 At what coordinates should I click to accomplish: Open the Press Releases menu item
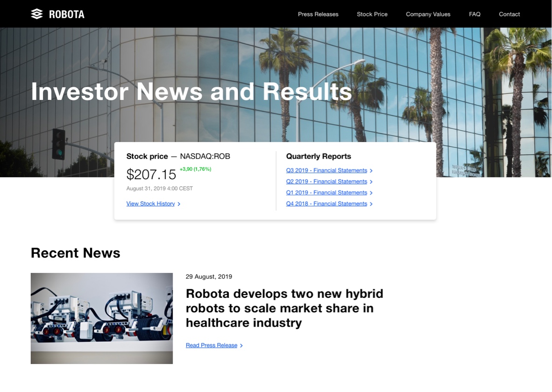(x=318, y=14)
